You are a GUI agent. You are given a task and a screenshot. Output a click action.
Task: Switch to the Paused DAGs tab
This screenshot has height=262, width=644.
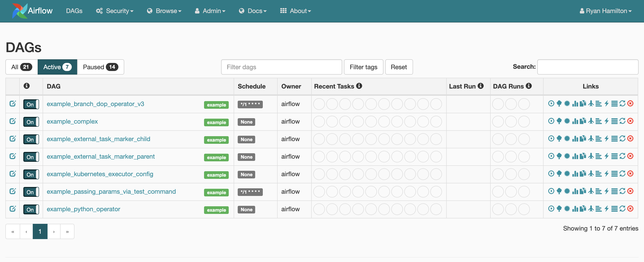click(100, 67)
